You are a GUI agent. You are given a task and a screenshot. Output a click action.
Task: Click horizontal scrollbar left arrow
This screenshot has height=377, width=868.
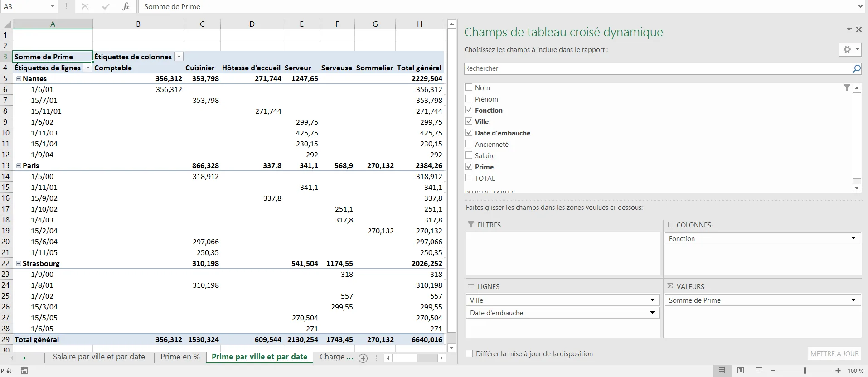point(388,358)
